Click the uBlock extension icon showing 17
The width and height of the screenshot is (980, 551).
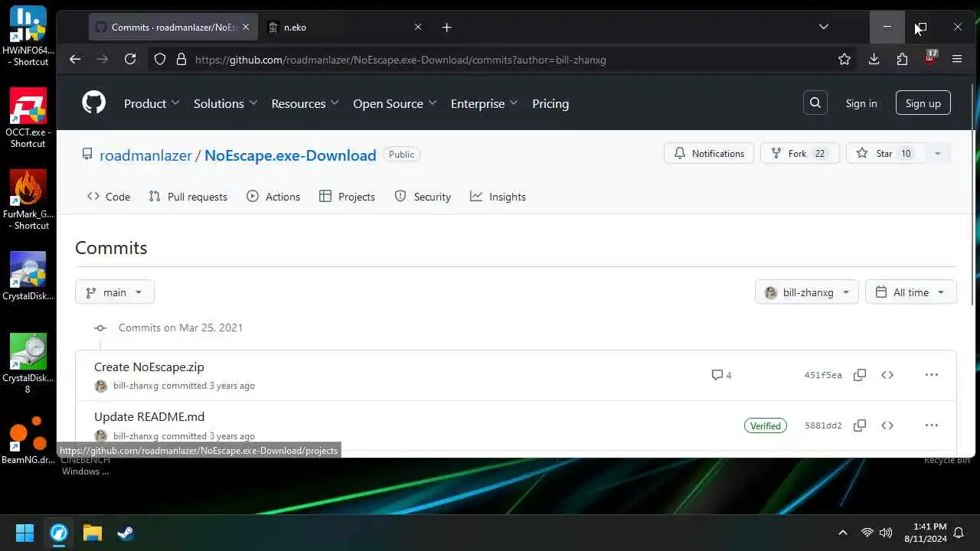coord(929,57)
